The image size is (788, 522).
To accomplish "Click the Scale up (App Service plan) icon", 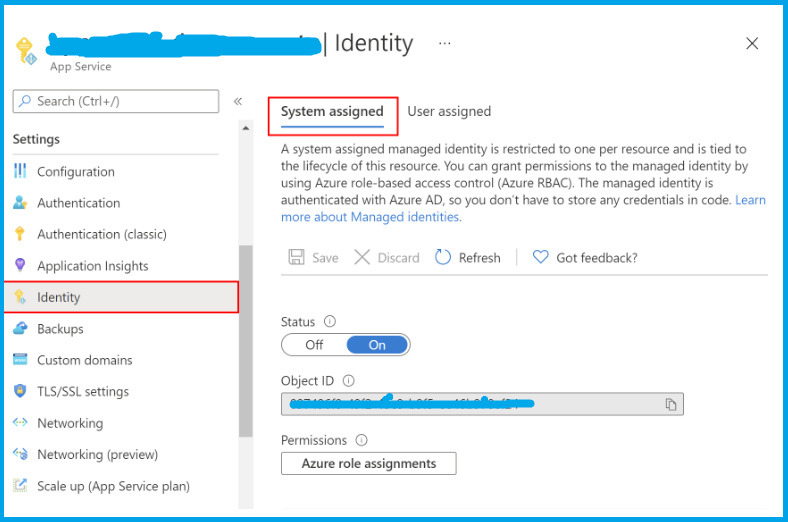I will point(20,485).
